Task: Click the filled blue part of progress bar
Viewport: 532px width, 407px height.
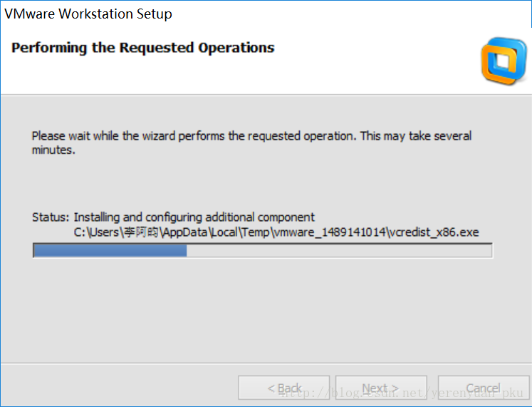Action: click(x=110, y=250)
